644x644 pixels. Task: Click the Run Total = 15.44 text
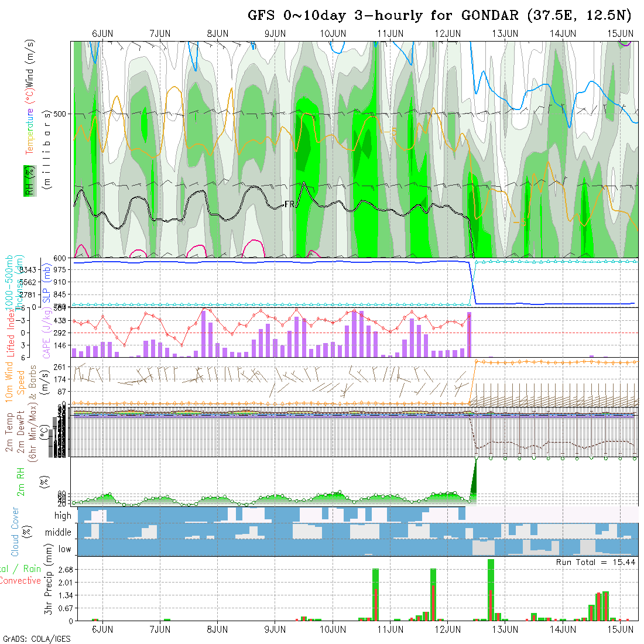point(594,562)
